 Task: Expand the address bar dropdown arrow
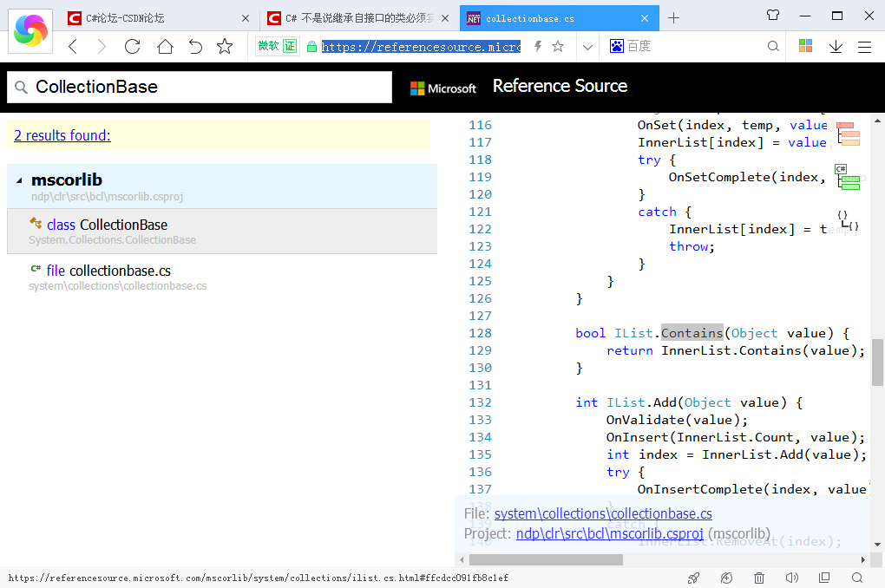tap(587, 47)
